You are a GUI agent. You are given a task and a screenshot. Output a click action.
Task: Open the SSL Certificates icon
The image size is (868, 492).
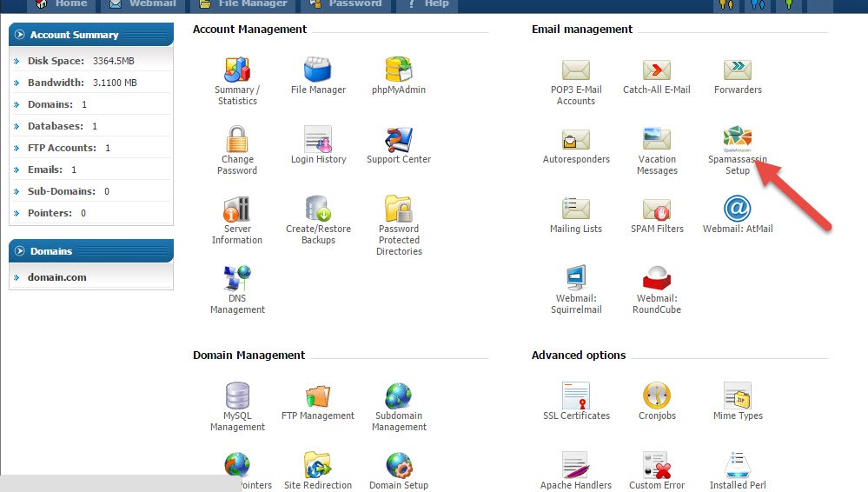576,396
